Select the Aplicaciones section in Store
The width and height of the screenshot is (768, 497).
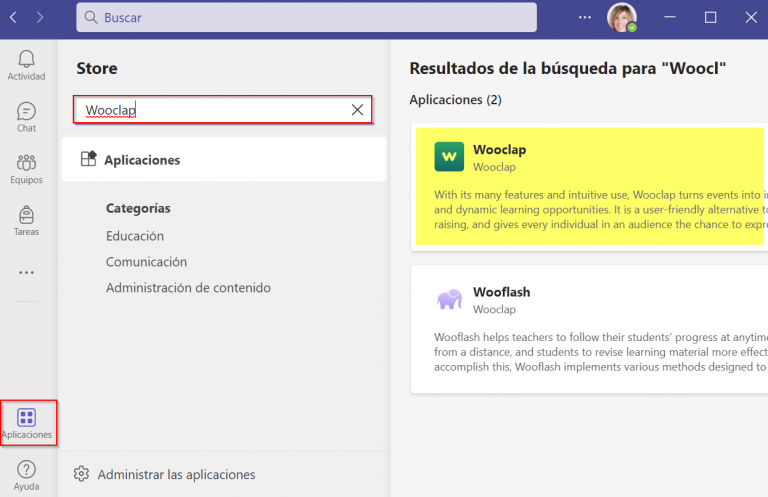224,160
